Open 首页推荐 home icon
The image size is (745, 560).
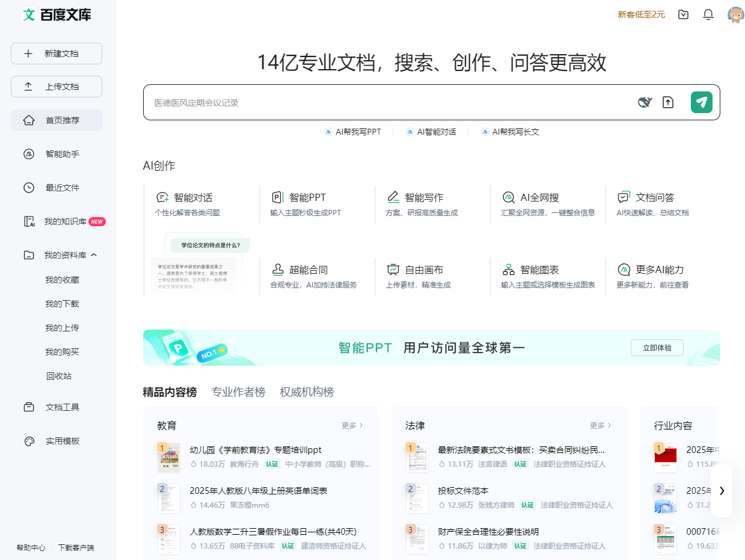click(29, 120)
